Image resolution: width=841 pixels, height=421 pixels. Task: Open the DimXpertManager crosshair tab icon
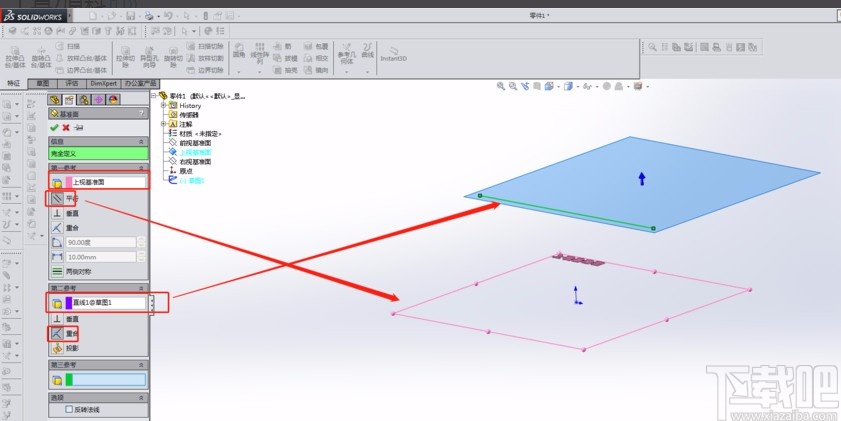coord(98,100)
